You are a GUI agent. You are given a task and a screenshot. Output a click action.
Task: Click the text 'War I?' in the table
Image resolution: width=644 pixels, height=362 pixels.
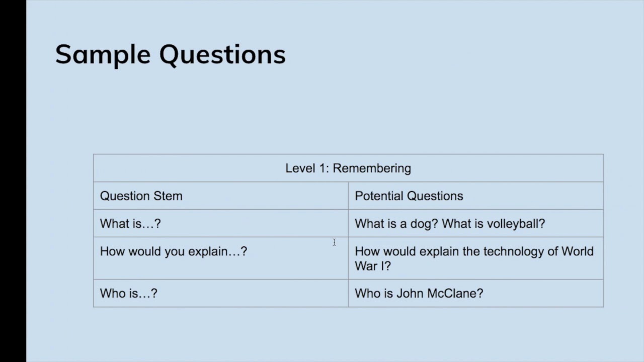click(x=373, y=266)
